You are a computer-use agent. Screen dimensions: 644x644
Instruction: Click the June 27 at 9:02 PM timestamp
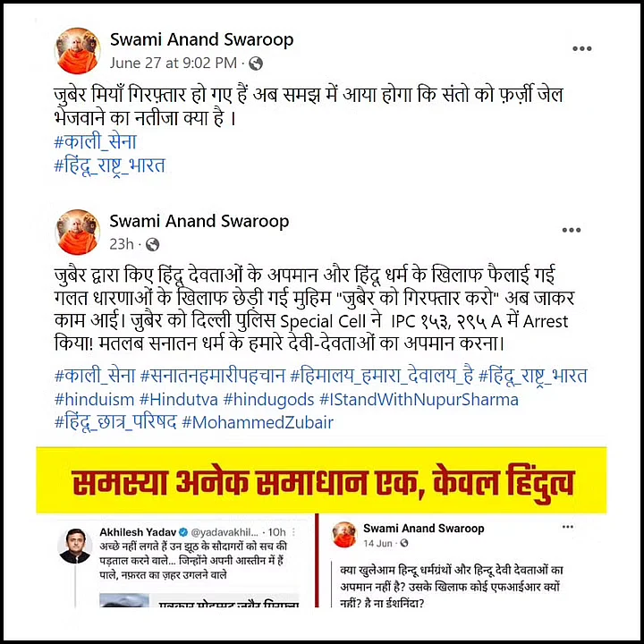(174, 63)
